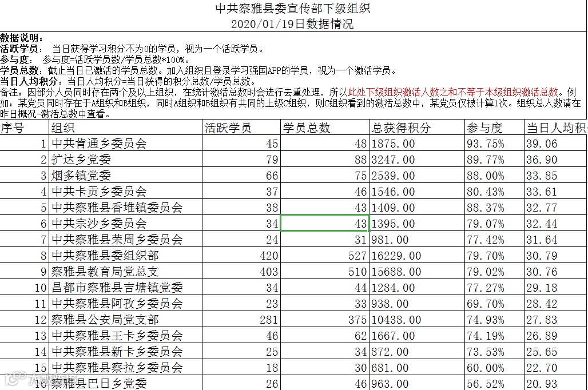This screenshot has height=390, width=588.
Task: Select the 组织 column header
Action: (126, 128)
